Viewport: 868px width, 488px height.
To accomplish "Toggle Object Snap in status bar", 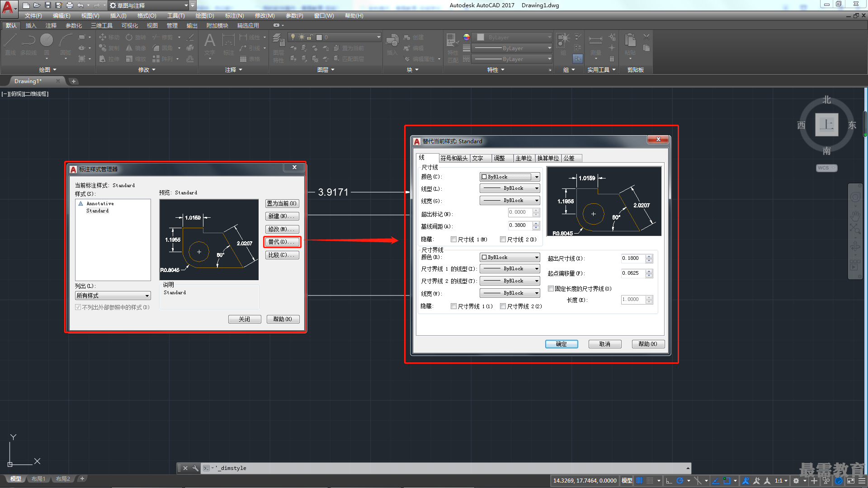I will coord(727,481).
